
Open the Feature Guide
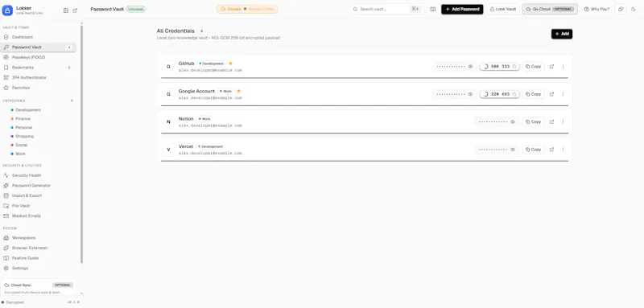pyautogui.click(x=38, y=258)
